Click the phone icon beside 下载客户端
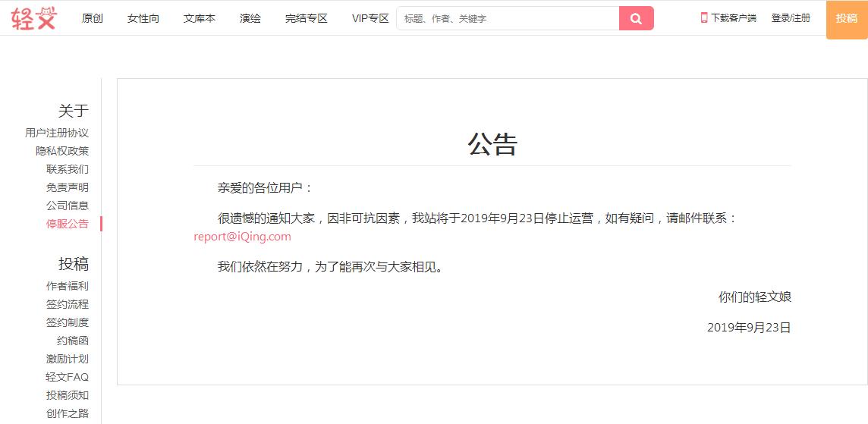 tap(704, 17)
